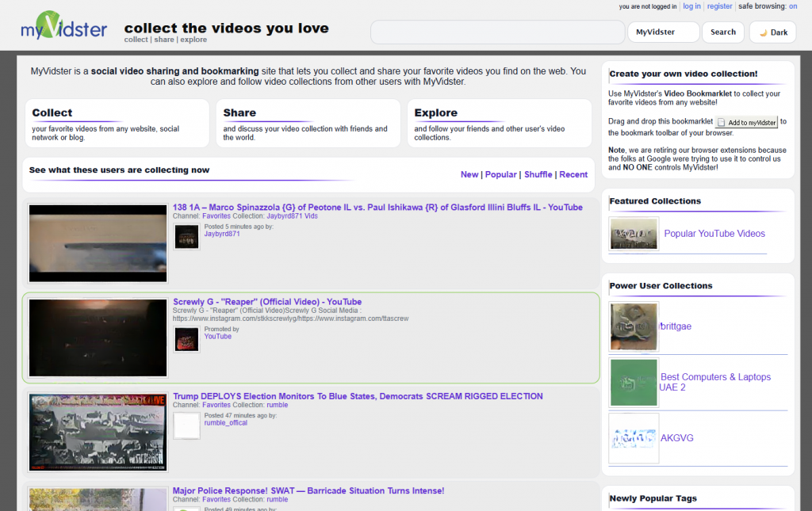This screenshot has width=812, height=511.
Task: Open Major Police Response SWAT video title
Action: tap(308, 491)
